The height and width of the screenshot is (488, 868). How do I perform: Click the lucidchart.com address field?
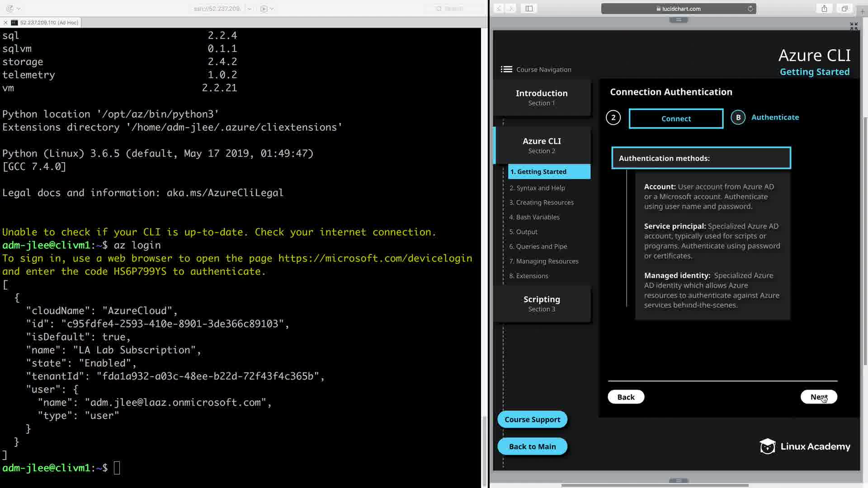click(x=678, y=9)
